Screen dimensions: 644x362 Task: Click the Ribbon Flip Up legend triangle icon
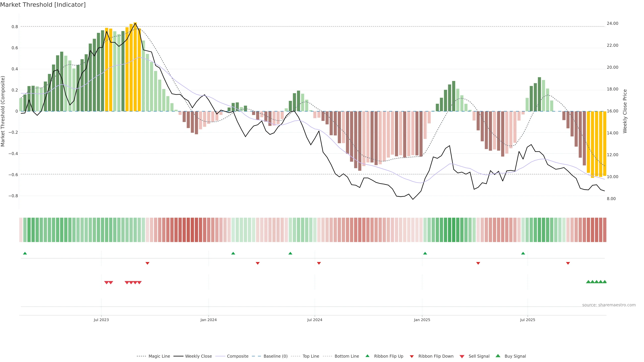367,356
